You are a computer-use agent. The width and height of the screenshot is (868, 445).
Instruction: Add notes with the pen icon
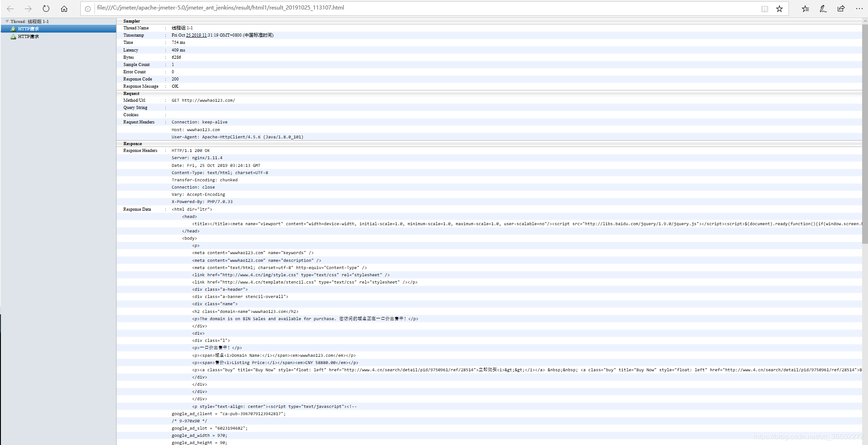pyautogui.click(x=823, y=9)
